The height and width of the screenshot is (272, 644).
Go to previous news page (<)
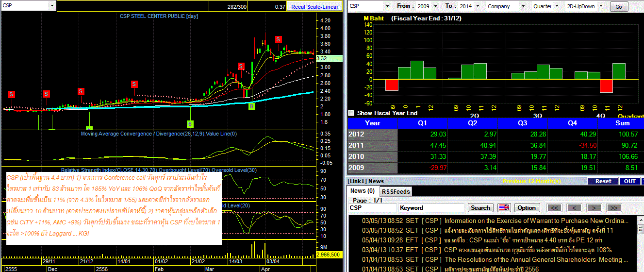click(x=574, y=207)
